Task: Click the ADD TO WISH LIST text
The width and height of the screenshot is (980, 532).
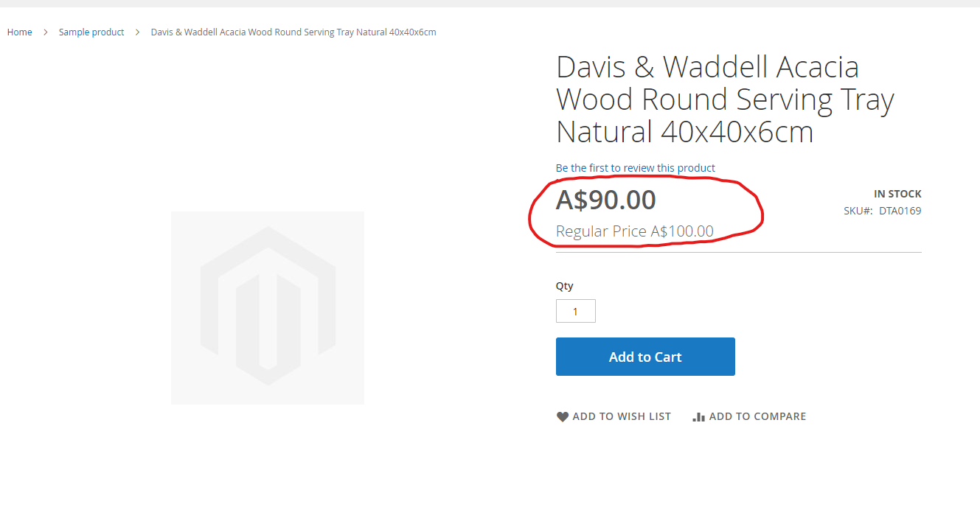Action: tap(622, 417)
